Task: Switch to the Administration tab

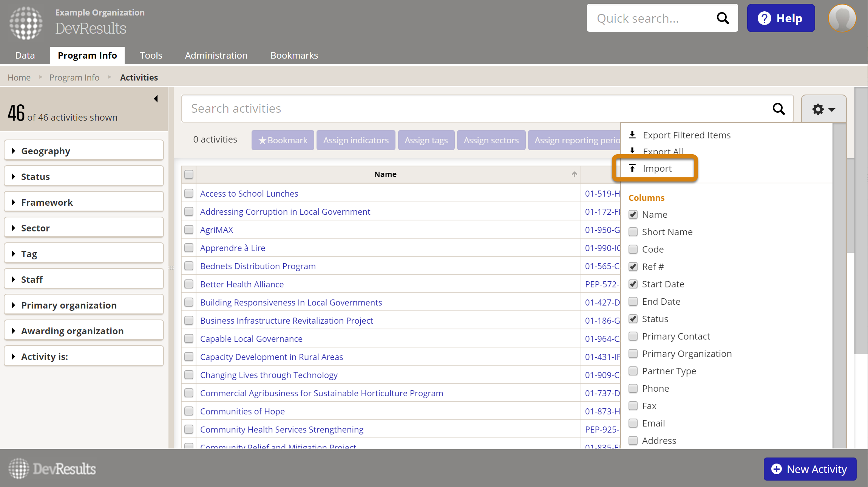Action: click(216, 55)
